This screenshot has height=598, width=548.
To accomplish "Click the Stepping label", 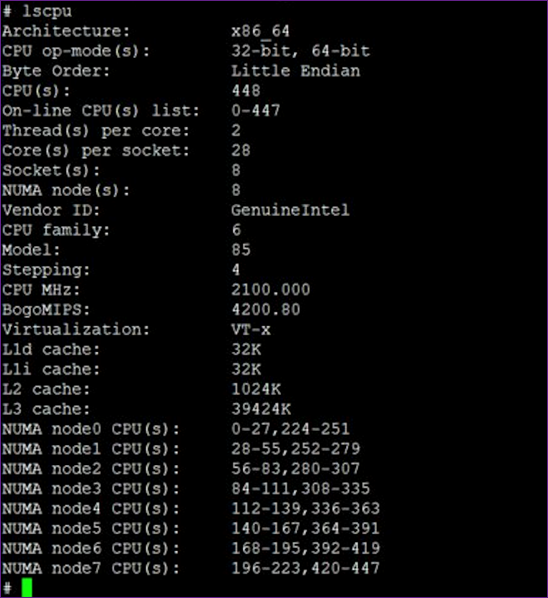I will point(46,270).
